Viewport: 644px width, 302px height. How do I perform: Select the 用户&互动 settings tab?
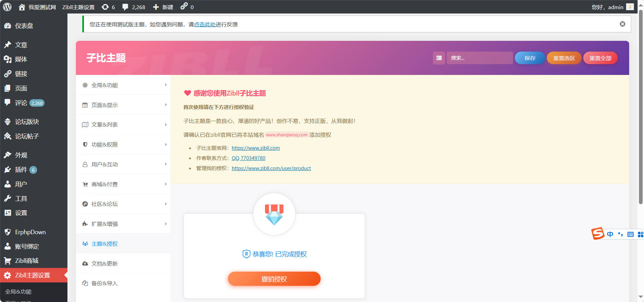[123, 164]
